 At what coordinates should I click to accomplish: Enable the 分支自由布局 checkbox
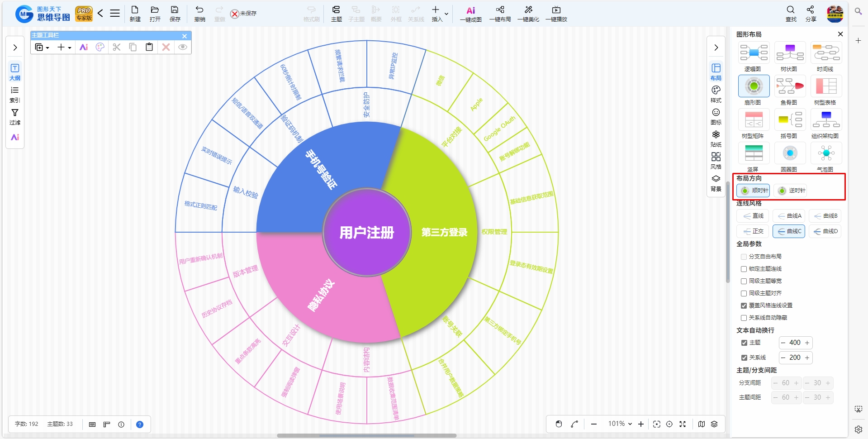[x=744, y=257]
